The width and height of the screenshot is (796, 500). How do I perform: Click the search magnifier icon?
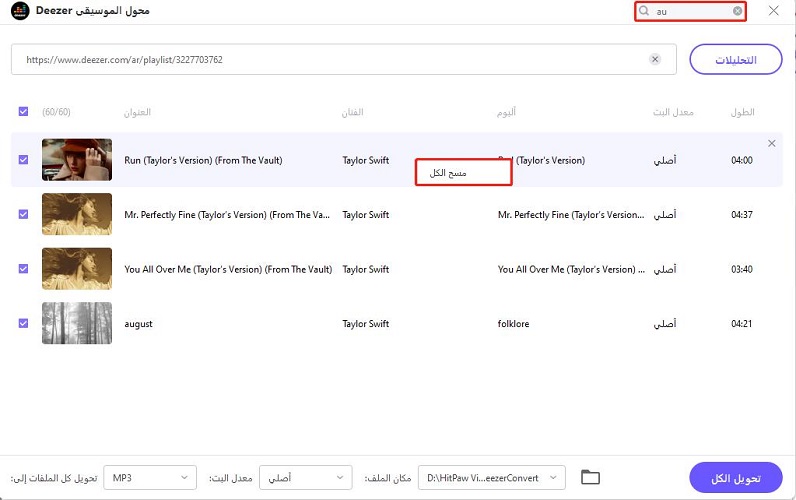click(644, 11)
